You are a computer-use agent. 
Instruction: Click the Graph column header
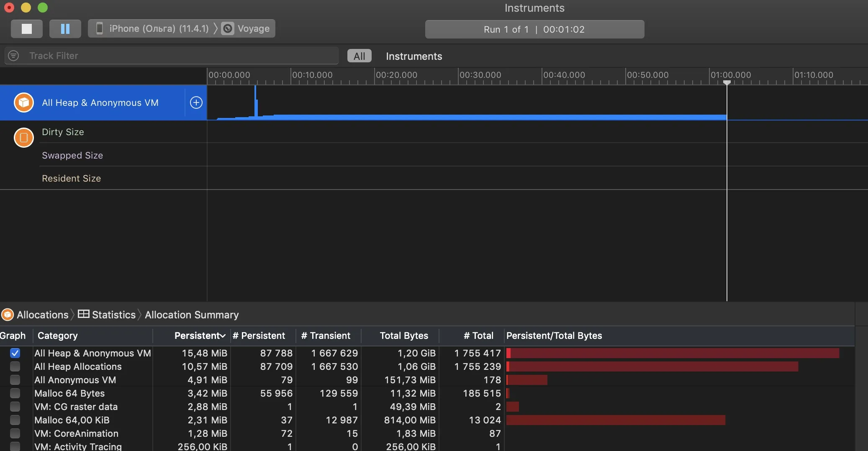click(x=13, y=336)
